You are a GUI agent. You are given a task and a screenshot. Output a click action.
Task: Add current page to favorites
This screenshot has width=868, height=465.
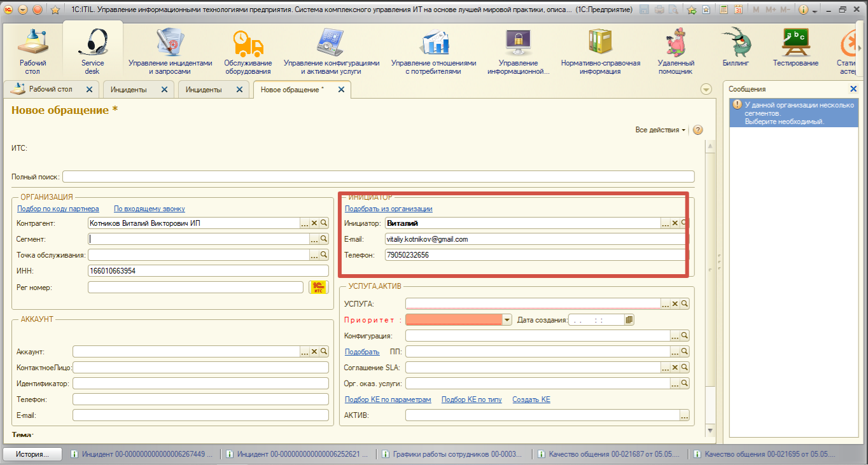(692, 10)
